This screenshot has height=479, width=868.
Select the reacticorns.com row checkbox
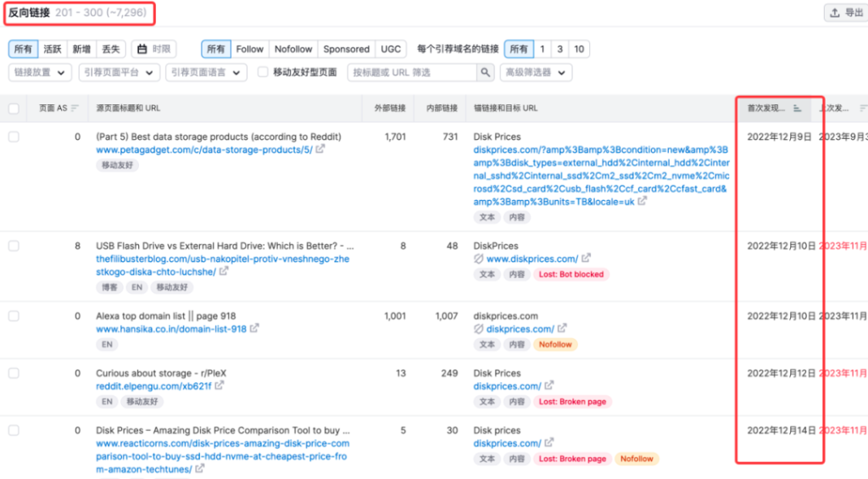click(x=14, y=431)
